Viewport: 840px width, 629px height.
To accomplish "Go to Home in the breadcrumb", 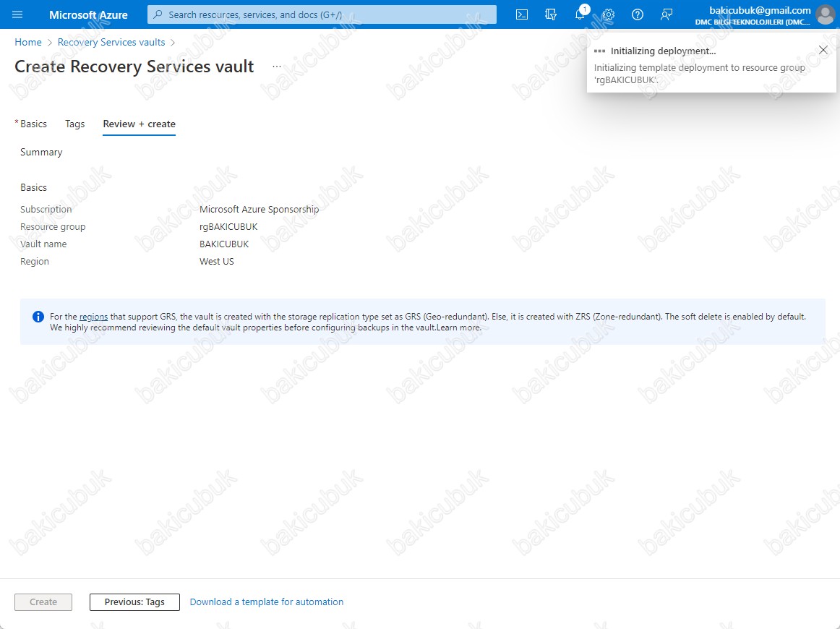I will pyautogui.click(x=28, y=42).
